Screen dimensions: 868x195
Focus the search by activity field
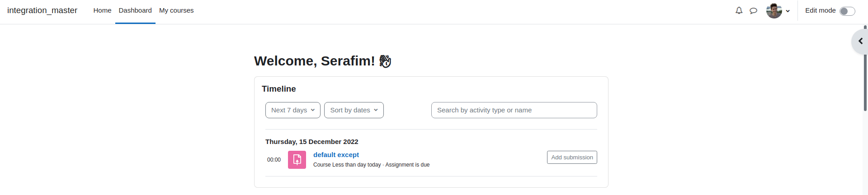[514, 110]
